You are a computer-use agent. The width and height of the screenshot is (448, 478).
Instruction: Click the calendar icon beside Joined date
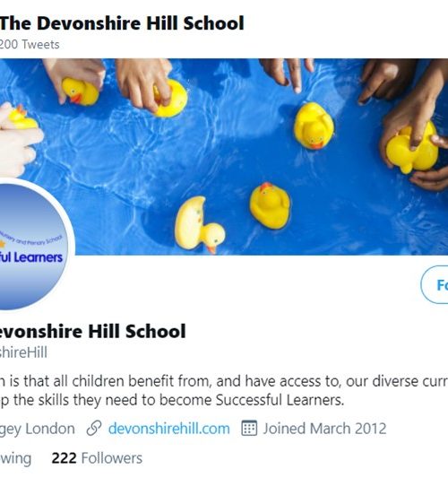coord(249,428)
